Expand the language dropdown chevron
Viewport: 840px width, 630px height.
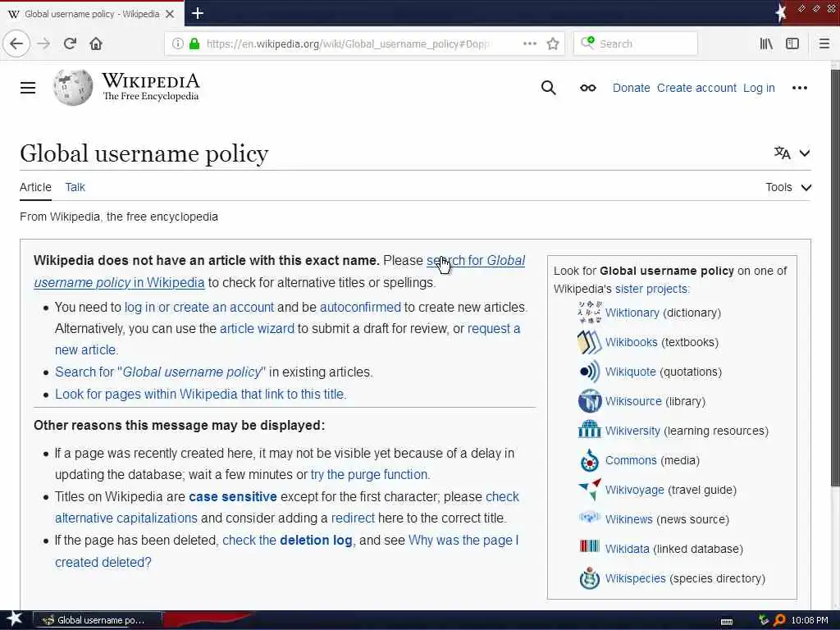pyautogui.click(x=805, y=153)
